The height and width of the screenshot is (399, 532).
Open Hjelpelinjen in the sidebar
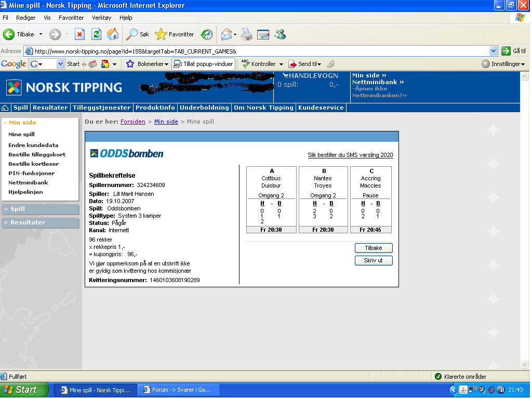click(25, 192)
